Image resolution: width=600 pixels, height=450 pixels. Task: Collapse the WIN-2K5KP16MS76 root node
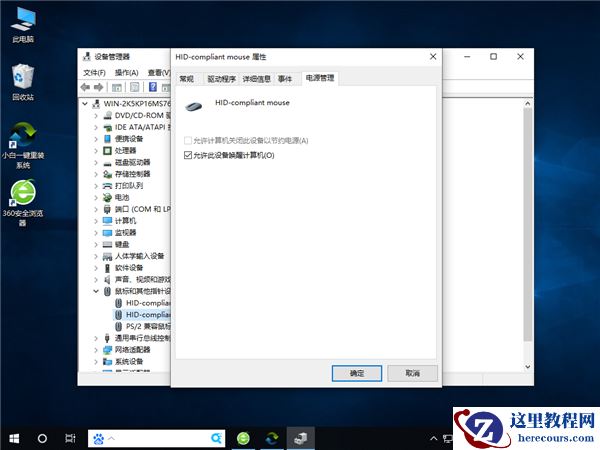pyautogui.click(x=85, y=103)
